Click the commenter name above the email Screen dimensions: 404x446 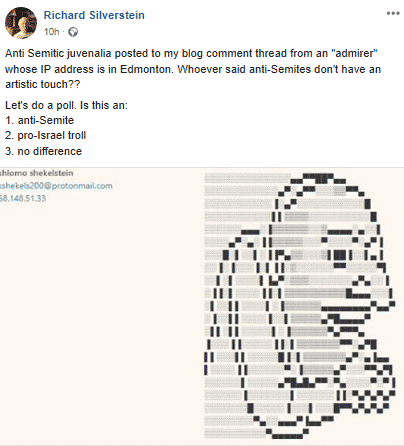[36, 173]
